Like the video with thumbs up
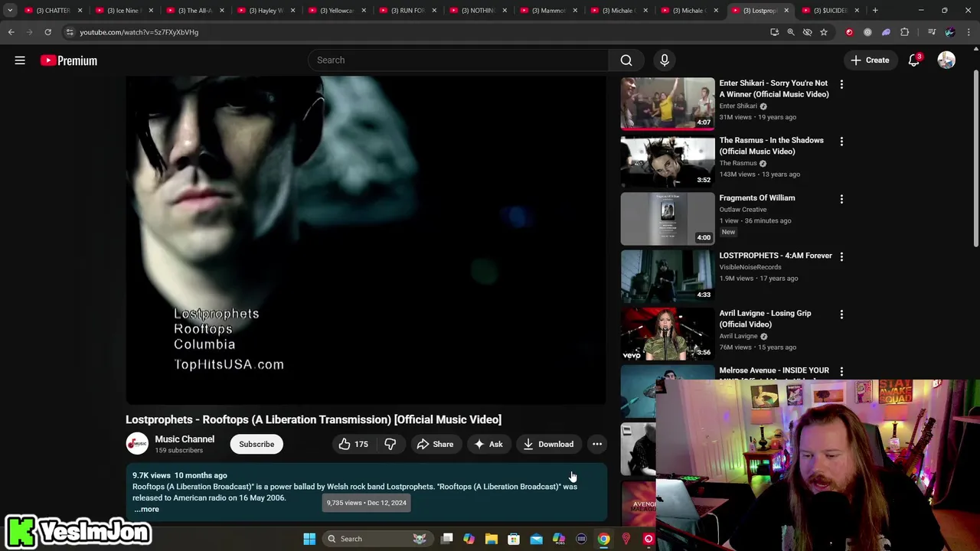The height and width of the screenshot is (551, 980). pyautogui.click(x=353, y=444)
